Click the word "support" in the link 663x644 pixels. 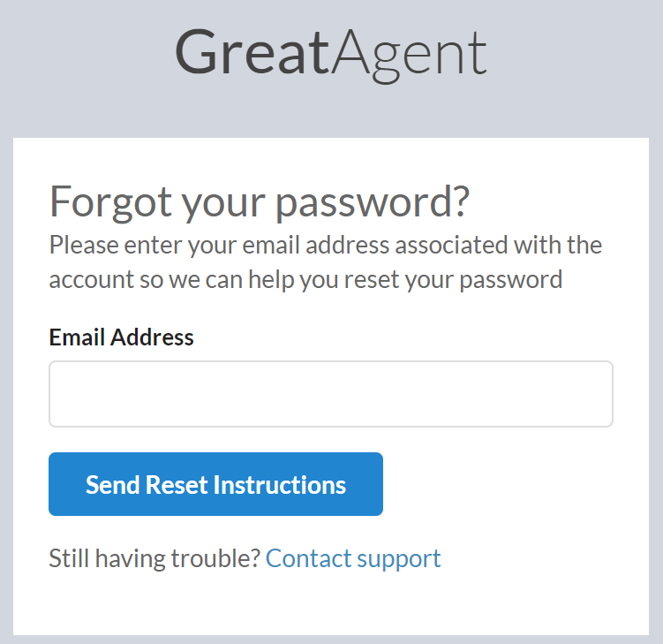click(x=403, y=558)
